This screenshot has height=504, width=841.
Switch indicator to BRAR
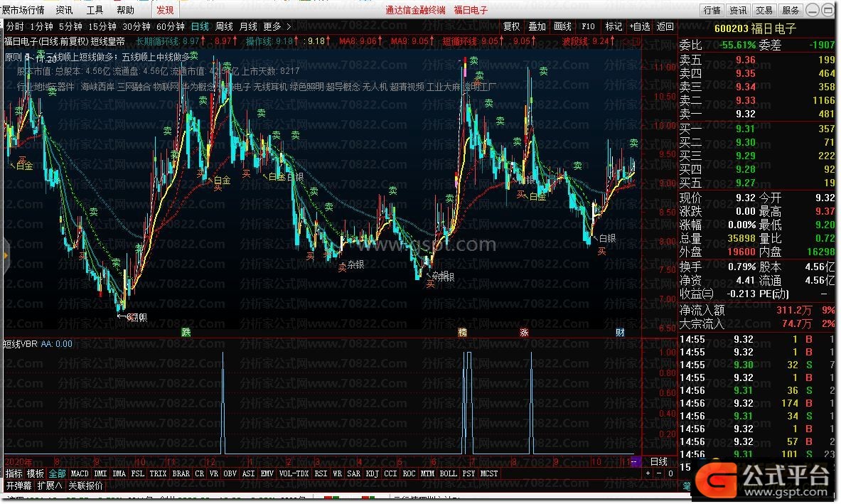[x=181, y=473]
